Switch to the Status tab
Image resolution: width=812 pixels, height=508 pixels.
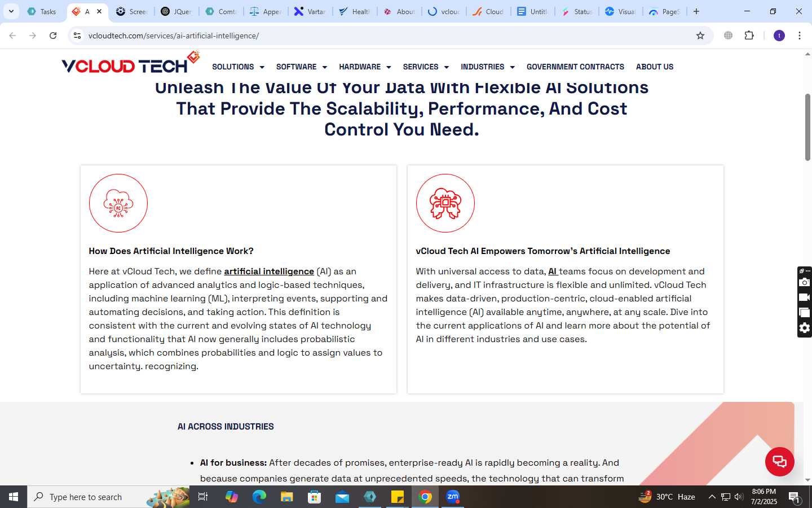pos(577,11)
